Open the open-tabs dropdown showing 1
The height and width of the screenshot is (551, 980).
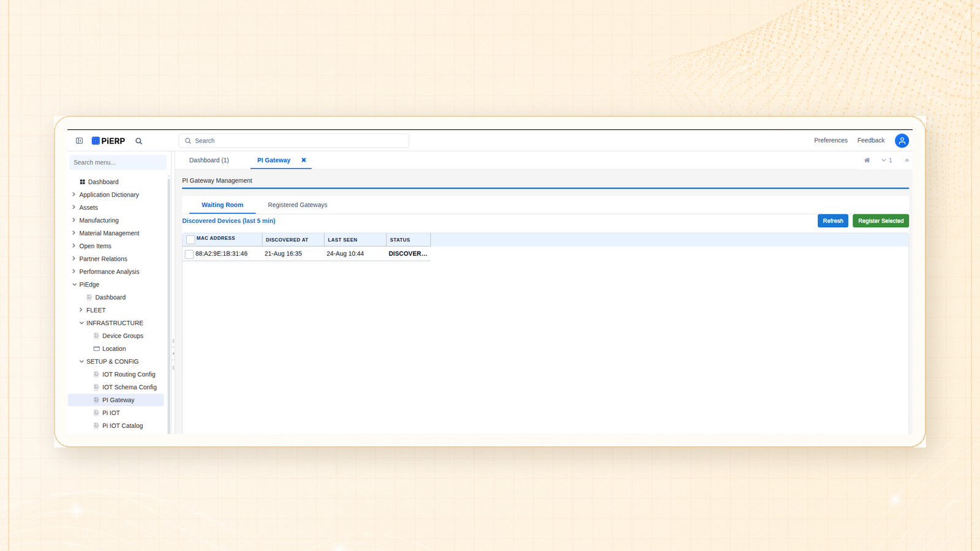(887, 160)
